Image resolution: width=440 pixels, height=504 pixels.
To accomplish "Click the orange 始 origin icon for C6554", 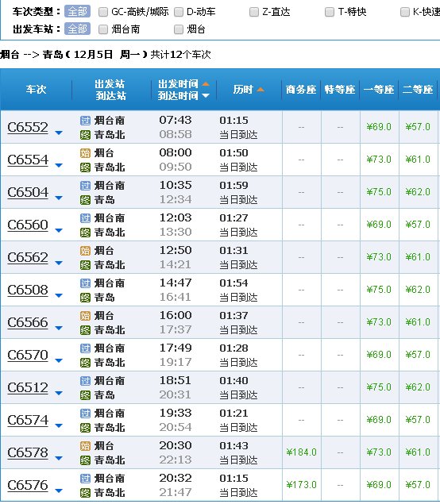I will (85, 153).
